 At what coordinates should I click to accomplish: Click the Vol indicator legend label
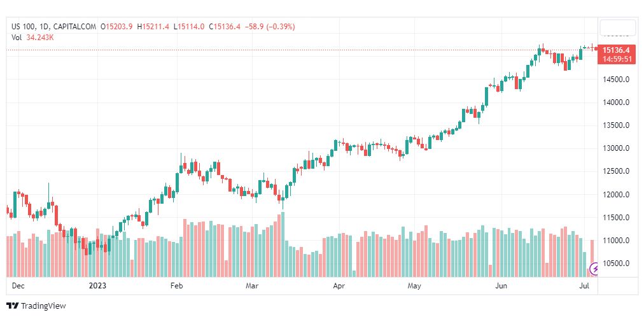point(17,38)
